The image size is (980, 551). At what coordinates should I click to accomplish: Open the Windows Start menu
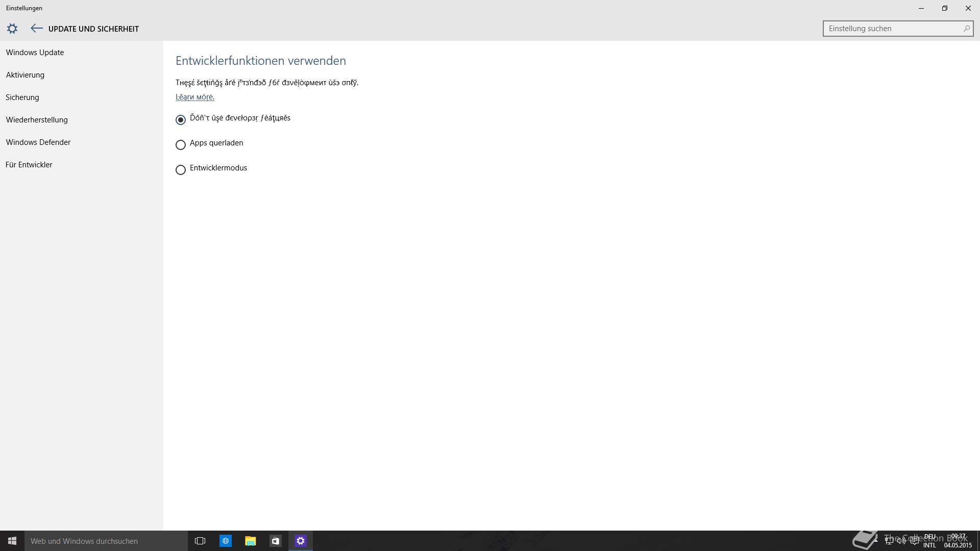[12, 541]
